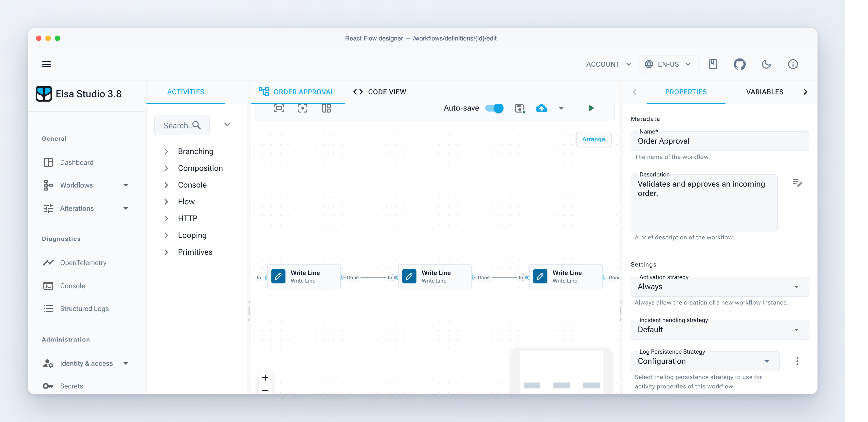Click the activities Search field
The image size is (868, 422).
click(182, 125)
